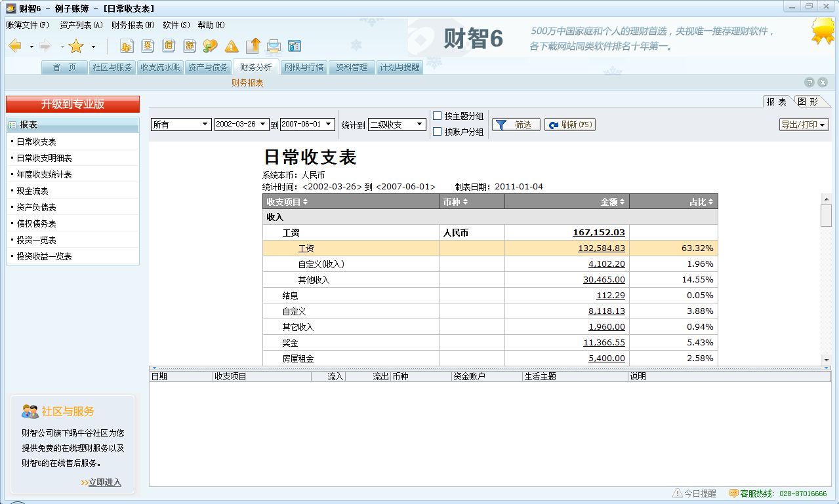
Task: Click the 筛选 filter button
Action: (516, 125)
